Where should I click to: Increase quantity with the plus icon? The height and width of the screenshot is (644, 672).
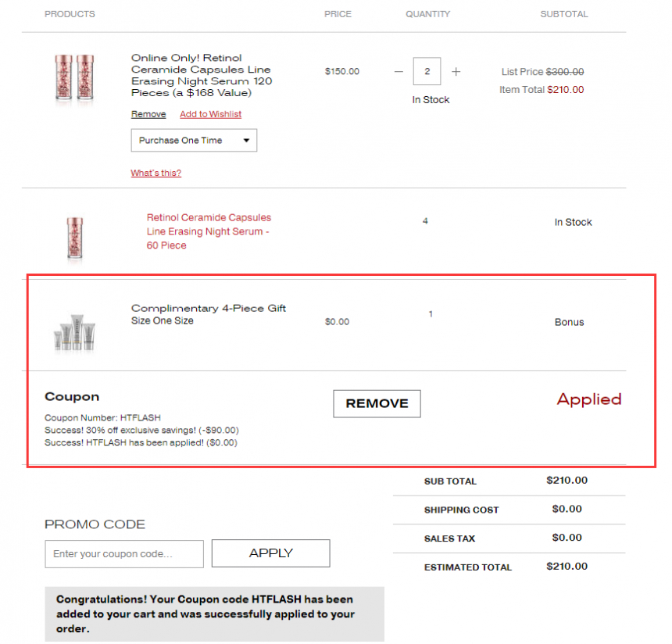click(456, 72)
